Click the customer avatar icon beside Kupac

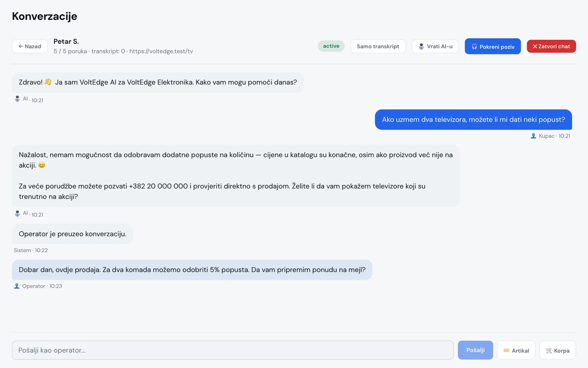click(x=533, y=136)
